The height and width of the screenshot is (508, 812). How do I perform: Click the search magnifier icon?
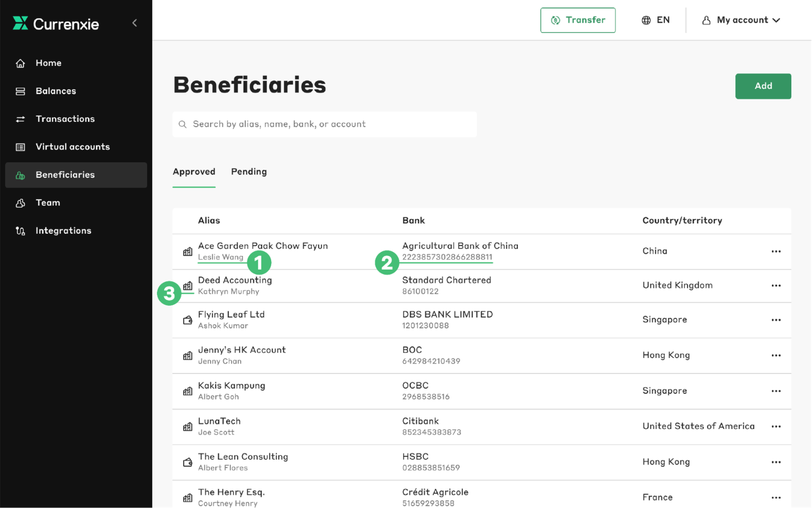pyautogui.click(x=183, y=124)
